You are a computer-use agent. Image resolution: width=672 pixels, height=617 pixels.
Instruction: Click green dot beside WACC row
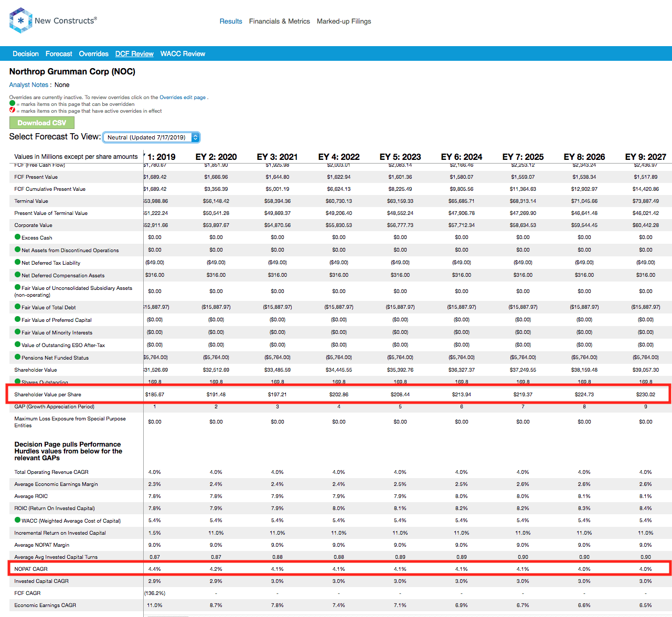18,520
